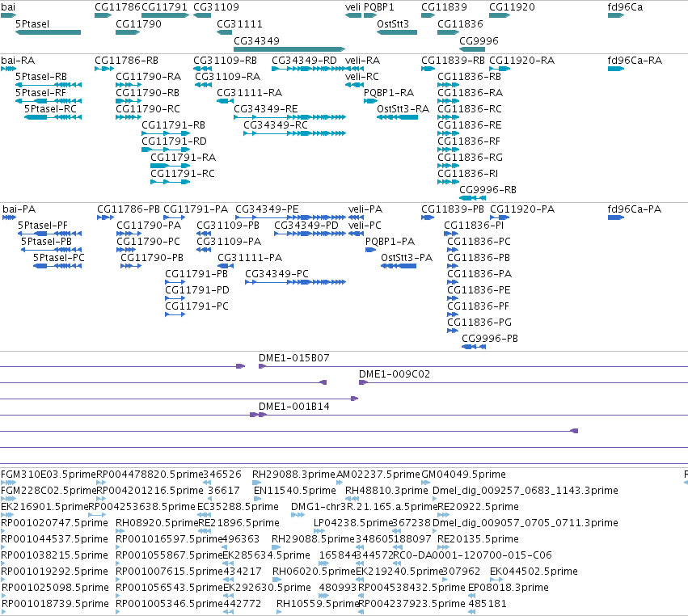The width and height of the screenshot is (688, 616).
Task: Click the EK044502.5prime EST label
Action: (534, 572)
